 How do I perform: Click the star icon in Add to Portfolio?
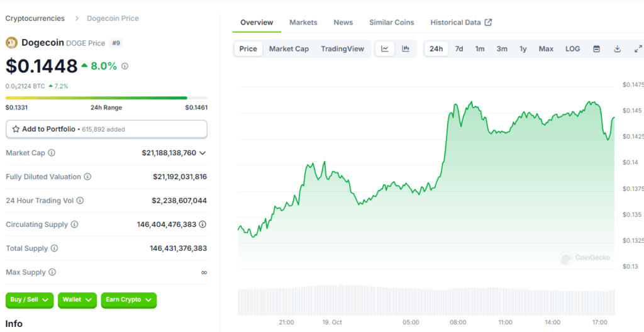(x=16, y=129)
